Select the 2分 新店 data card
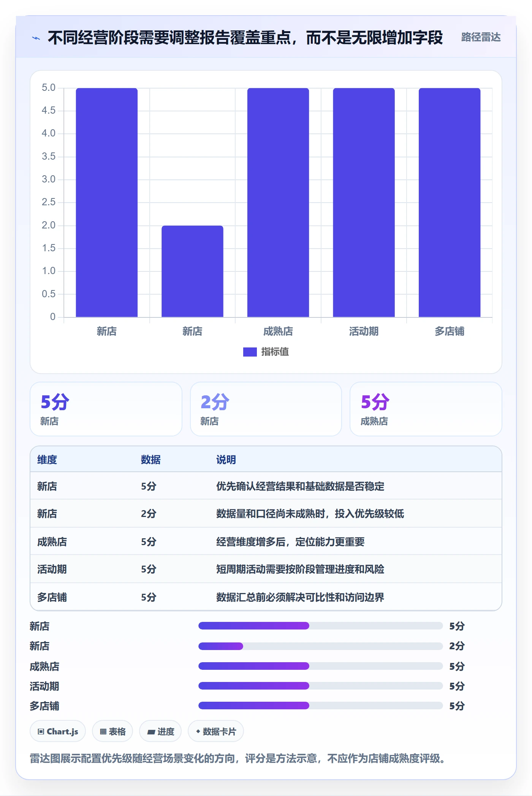The image size is (532, 796). coord(266,409)
